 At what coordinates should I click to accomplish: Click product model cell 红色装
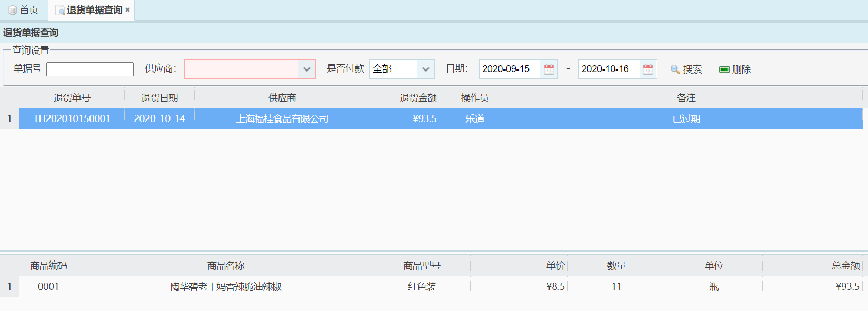point(422,287)
